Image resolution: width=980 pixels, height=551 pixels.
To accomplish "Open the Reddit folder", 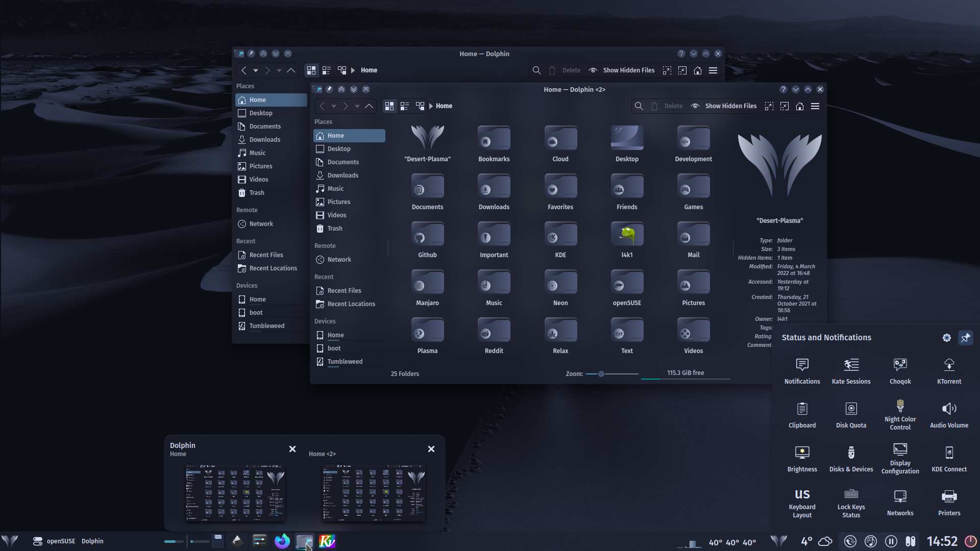I will click(494, 336).
